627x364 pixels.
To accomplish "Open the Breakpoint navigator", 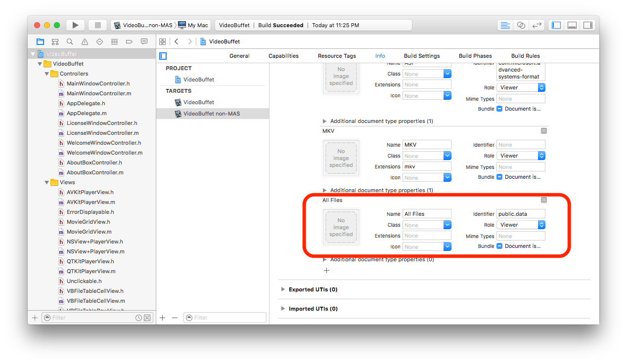I will click(129, 41).
